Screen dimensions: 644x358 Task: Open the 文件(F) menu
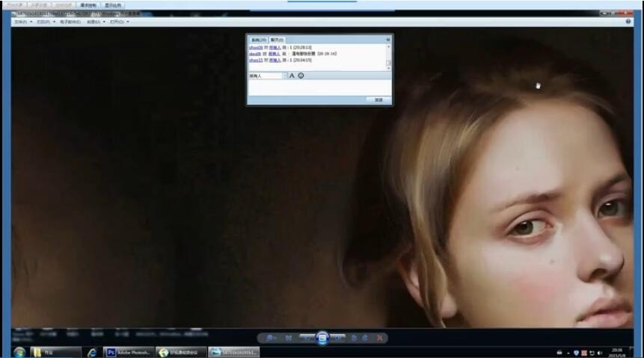[23, 22]
